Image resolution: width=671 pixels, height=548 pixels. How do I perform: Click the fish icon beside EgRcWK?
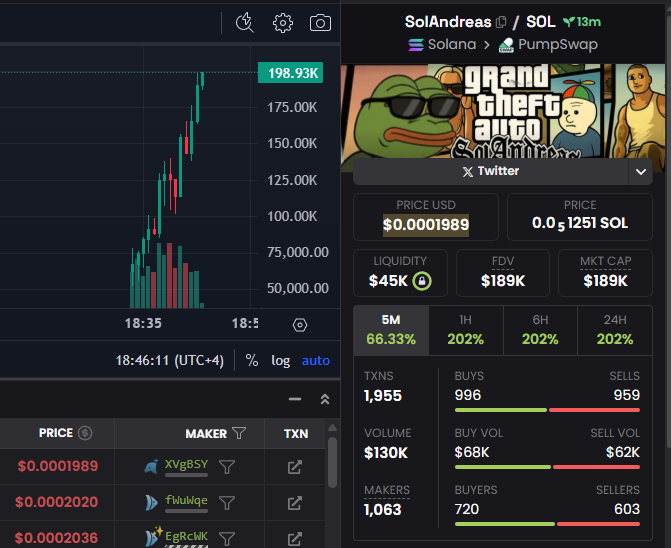153,537
